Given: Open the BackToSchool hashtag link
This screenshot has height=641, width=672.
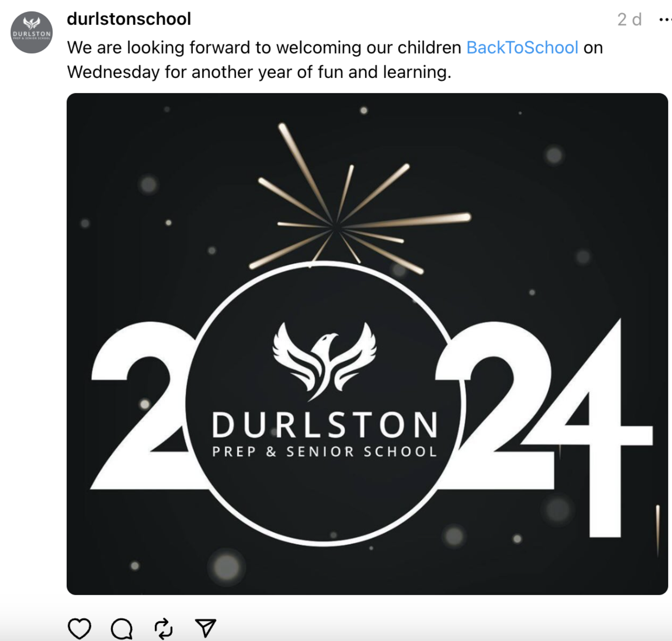Looking at the screenshot, I should (522, 47).
